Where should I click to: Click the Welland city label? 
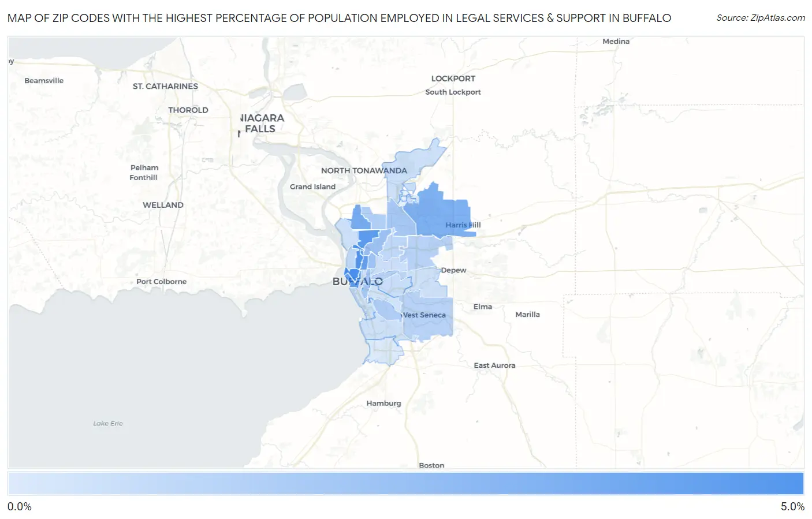coord(163,205)
